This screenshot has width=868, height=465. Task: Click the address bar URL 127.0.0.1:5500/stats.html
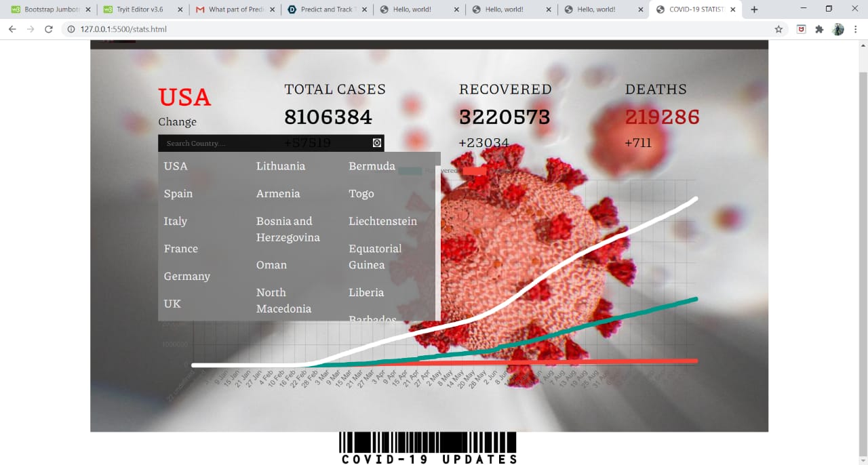123,29
